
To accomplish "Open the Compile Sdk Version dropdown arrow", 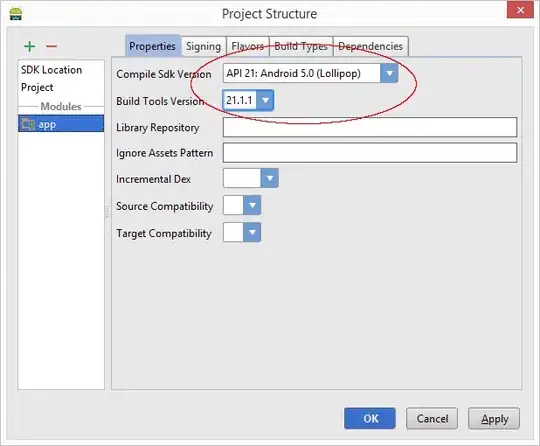I will tap(389, 73).
